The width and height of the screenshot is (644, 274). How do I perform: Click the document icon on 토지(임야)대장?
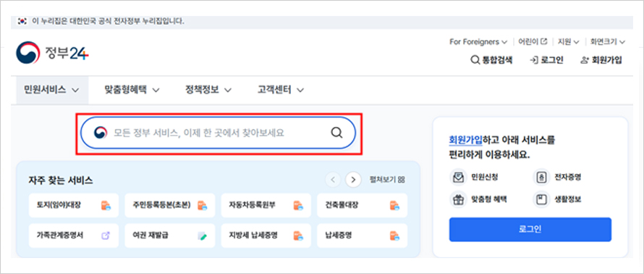[106, 205]
